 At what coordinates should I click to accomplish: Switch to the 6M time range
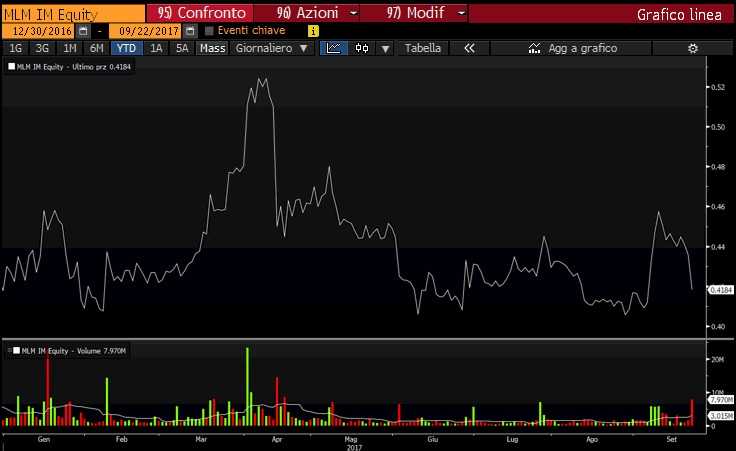(96, 48)
